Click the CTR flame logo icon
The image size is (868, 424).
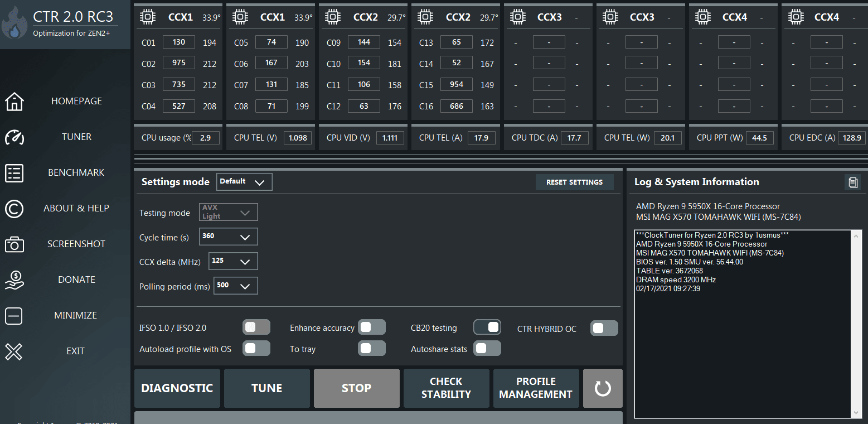[x=14, y=23]
